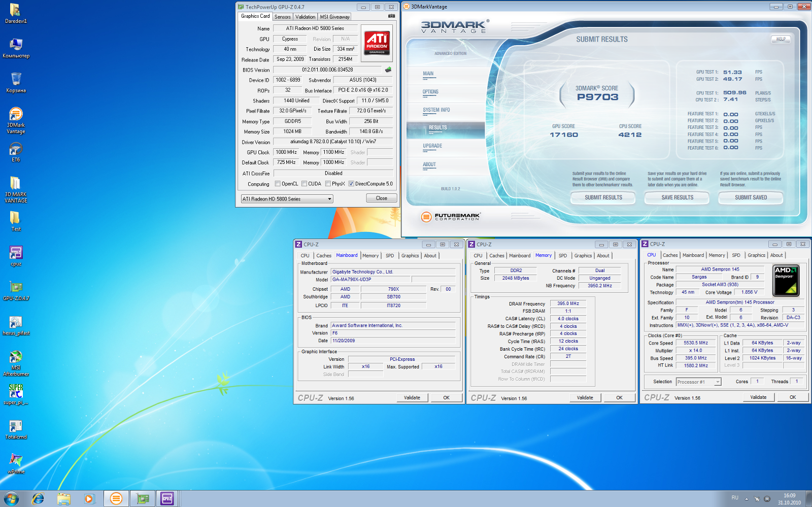The width and height of the screenshot is (812, 507).
Task: Switch to GPU-Z taskbar button
Action: 143,499
